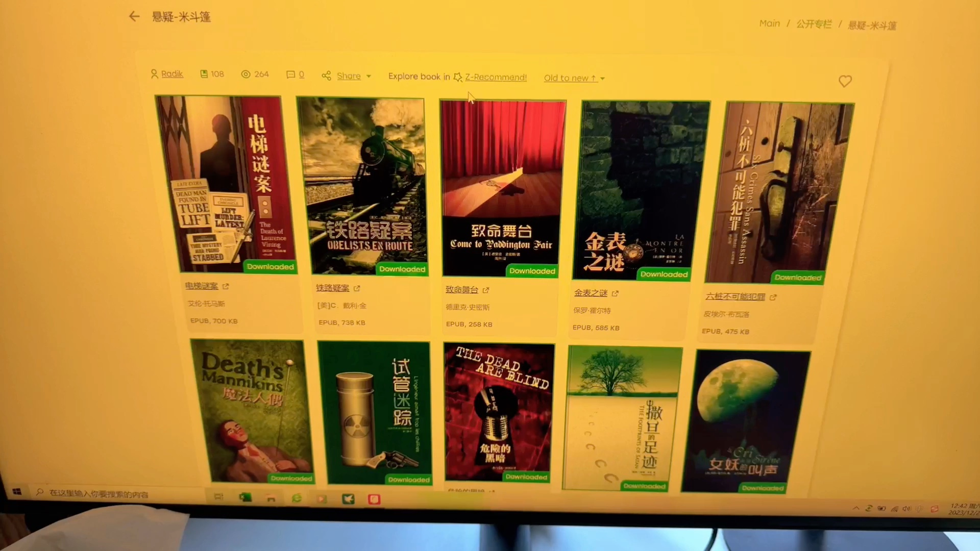Open 致命舞台 in new tab icon
980x551 pixels.
tap(486, 290)
